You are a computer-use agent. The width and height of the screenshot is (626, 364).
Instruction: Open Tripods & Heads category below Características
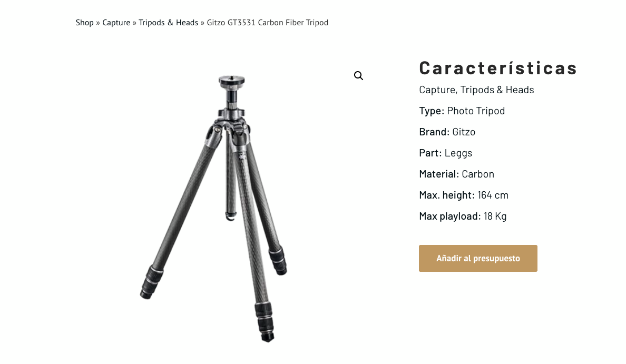(x=497, y=90)
